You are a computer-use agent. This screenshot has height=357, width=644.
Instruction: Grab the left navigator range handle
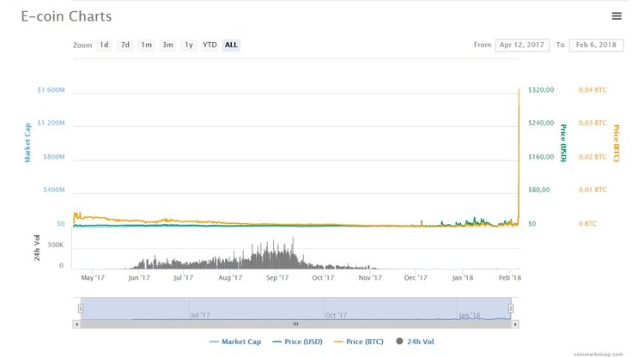coord(81,308)
